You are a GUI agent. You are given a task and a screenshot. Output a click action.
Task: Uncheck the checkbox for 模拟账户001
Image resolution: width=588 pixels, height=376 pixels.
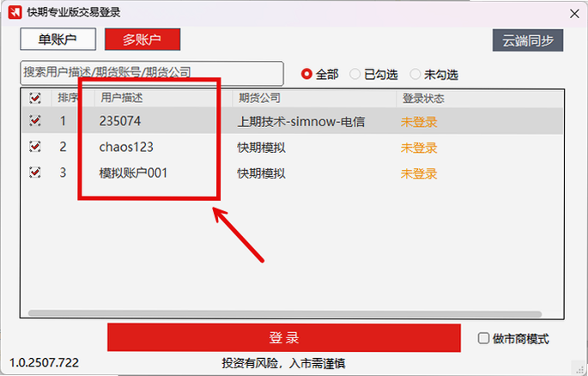[35, 173]
